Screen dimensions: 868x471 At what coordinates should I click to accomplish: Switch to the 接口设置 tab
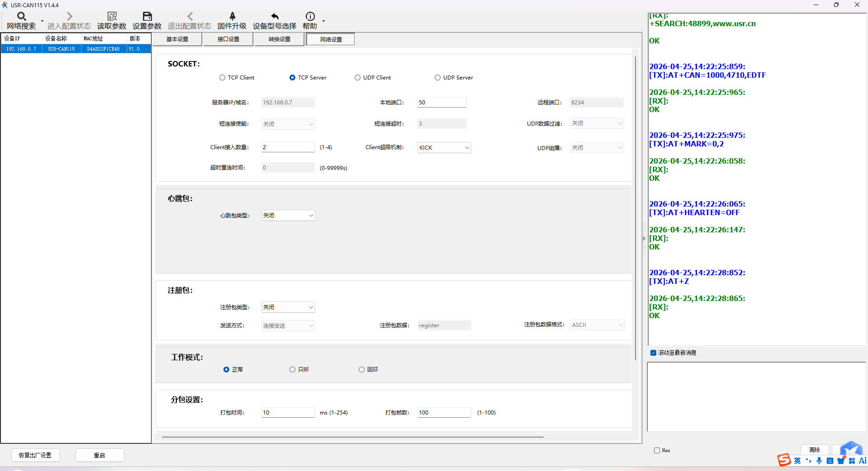coord(228,39)
